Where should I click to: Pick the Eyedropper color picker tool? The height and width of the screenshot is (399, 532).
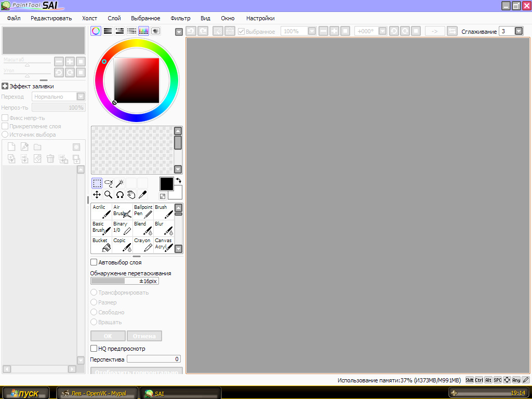pyautogui.click(x=143, y=195)
